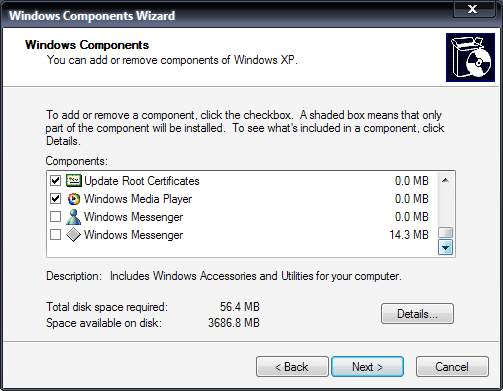Screen dimensions: 503x391
Task: Click the 'Includes Windows Accessories and Utilities' description
Action: 256,276
